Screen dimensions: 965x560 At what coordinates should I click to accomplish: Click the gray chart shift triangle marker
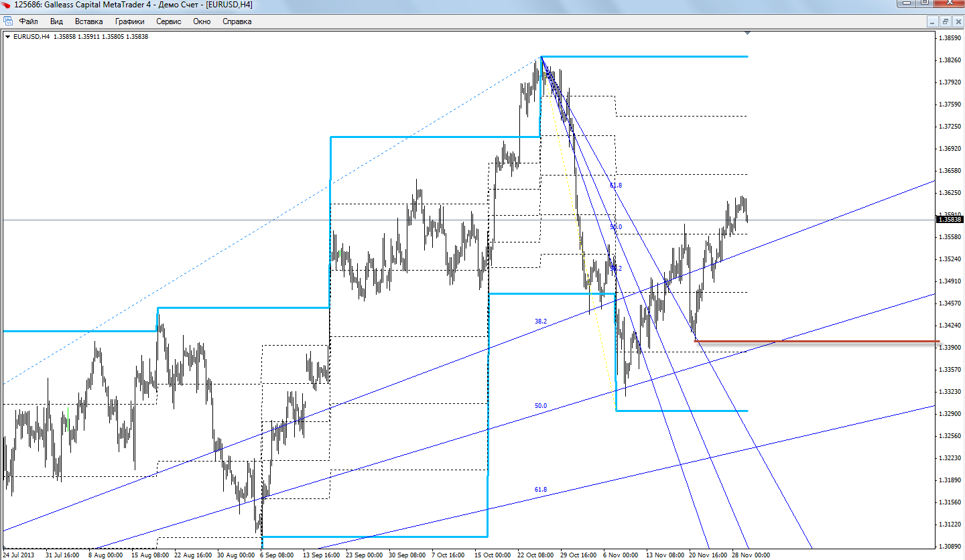click(747, 33)
